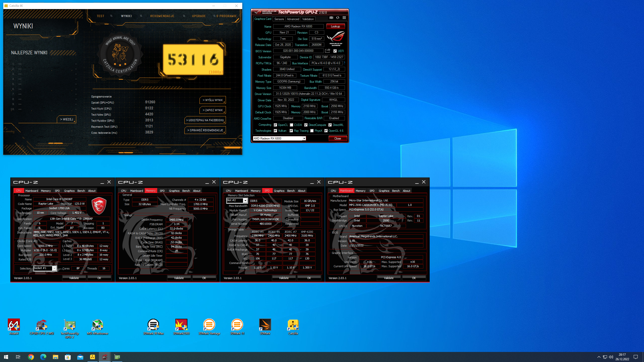Show hidden system tray icons
This screenshot has width=644, height=362.
(x=599, y=357)
